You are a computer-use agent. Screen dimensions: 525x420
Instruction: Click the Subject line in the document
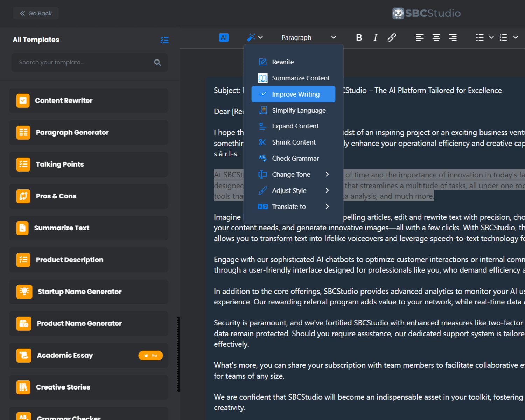pos(358,90)
